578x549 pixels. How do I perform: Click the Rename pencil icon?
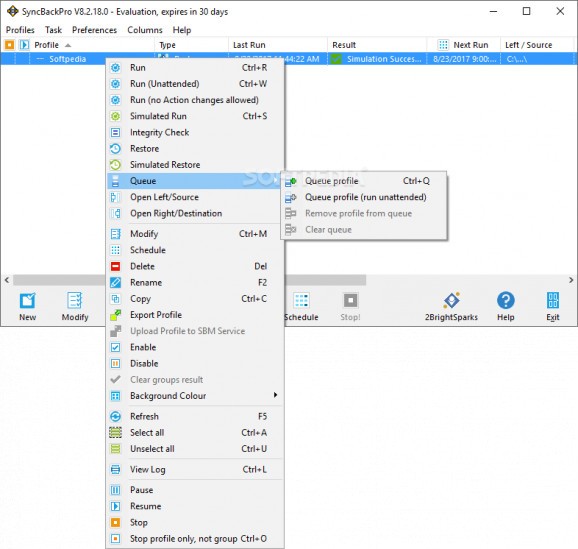115,282
